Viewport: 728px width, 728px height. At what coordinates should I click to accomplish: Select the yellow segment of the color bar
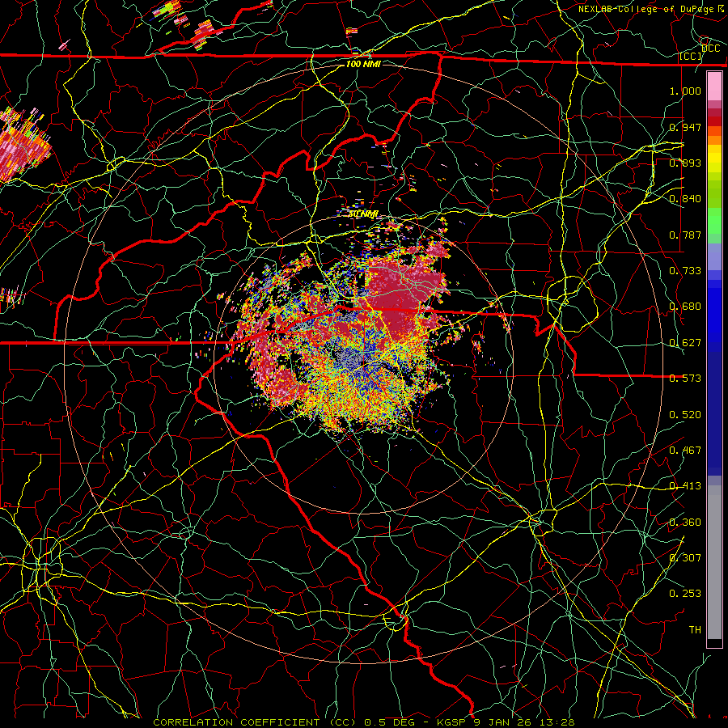[x=714, y=159]
